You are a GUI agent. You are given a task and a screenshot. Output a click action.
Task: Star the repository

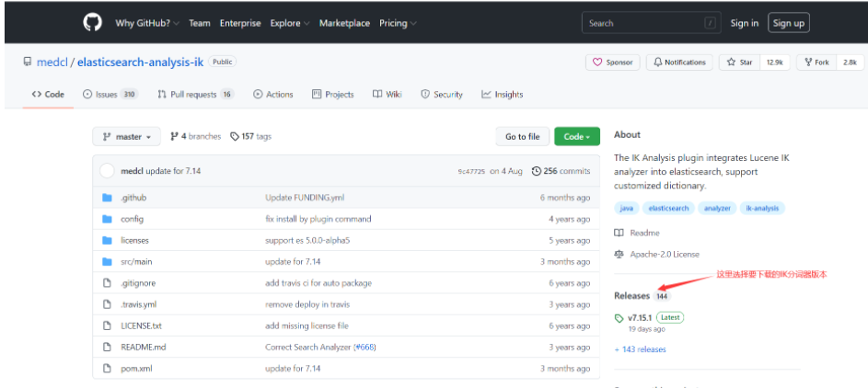(x=739, y=63)
